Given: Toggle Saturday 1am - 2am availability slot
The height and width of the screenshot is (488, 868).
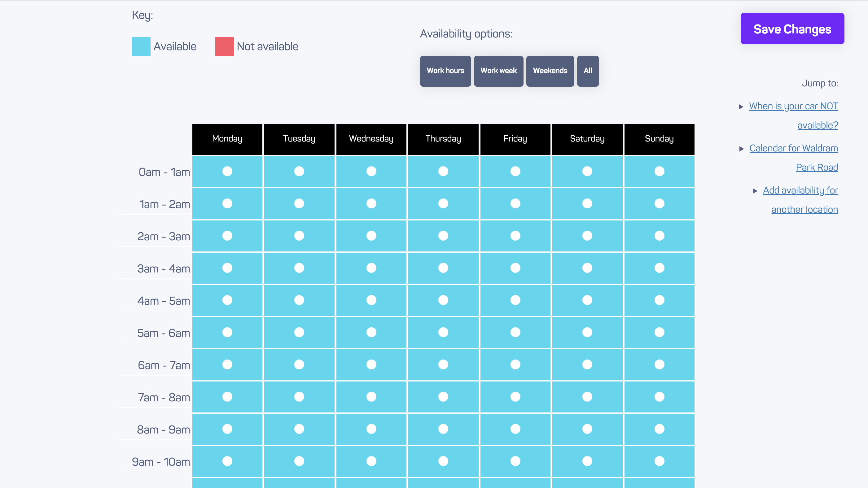Looking at the screenshot, I should click(x=587, y=204).
